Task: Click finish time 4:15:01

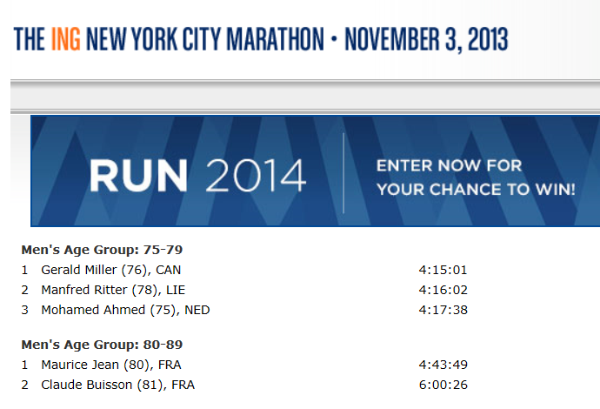Action: [444, 269]
